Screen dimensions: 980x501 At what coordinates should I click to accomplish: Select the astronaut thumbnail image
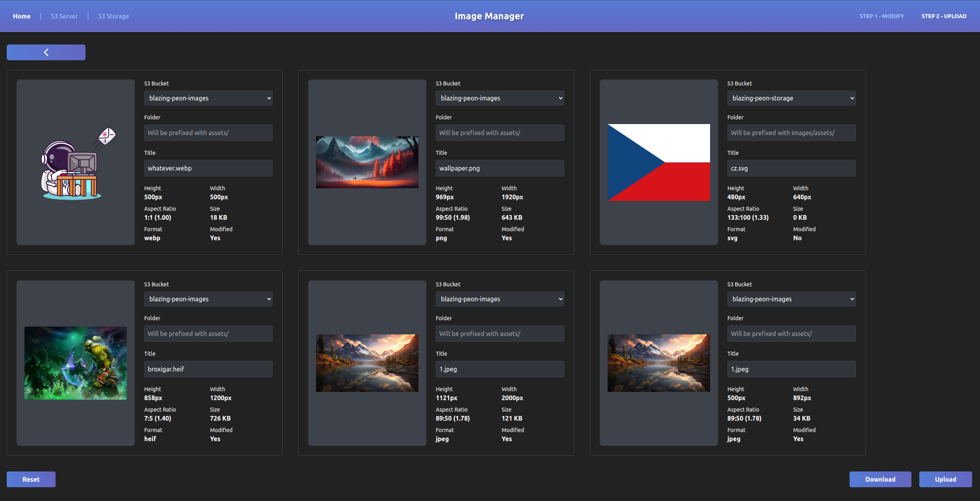coord(76,162)
